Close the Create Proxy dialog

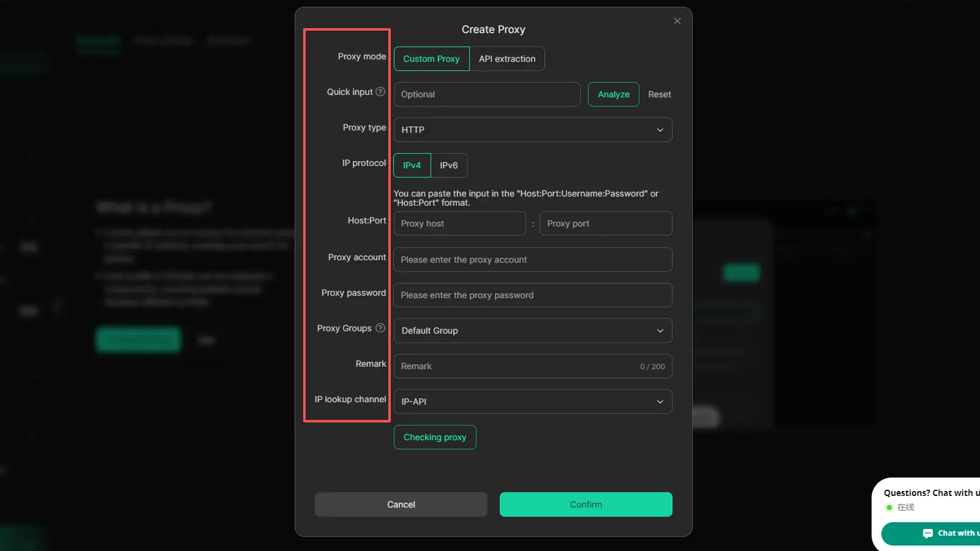(677, 21)
